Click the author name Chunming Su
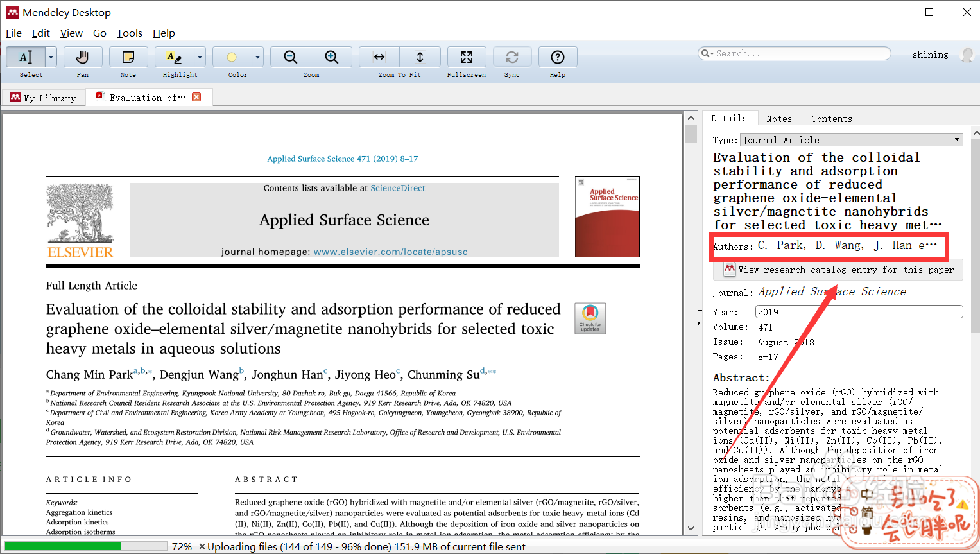 coord(443,375)
